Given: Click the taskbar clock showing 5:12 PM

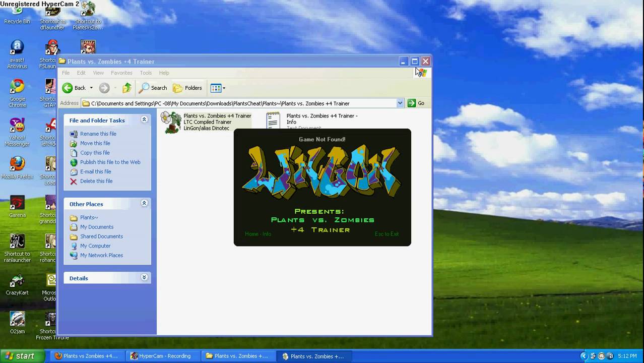Looking at the screenshot, I should [627, 356].
